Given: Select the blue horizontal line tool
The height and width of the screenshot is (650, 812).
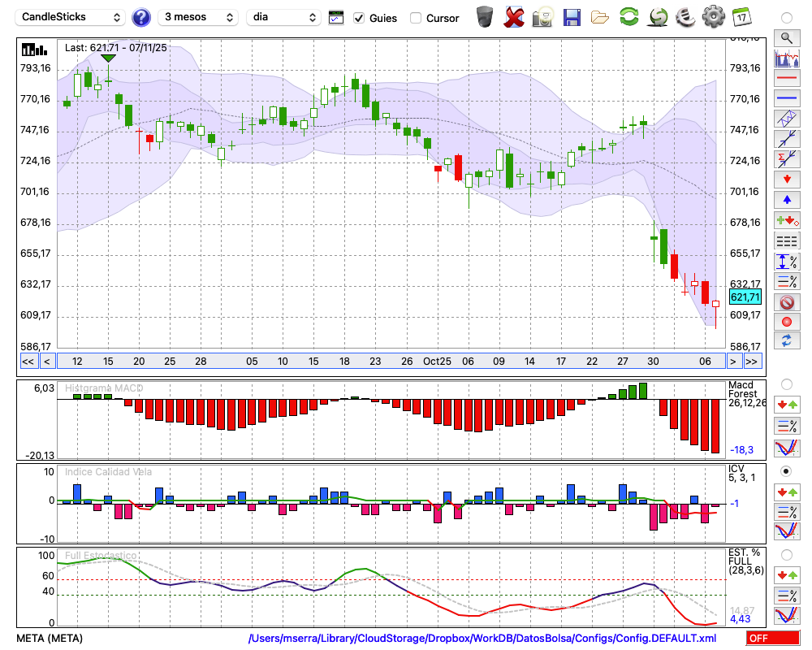Looking at the screenshot, I should [786, 98].
